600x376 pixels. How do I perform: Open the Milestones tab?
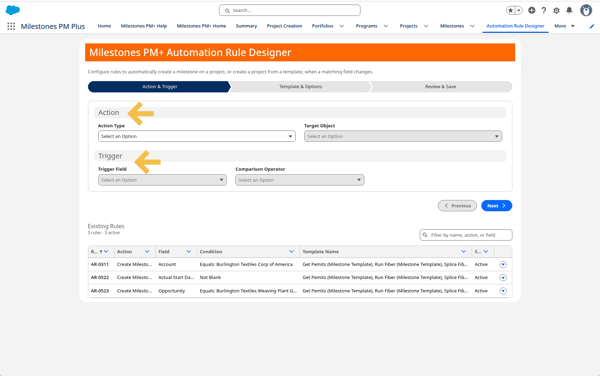(452, 26)
